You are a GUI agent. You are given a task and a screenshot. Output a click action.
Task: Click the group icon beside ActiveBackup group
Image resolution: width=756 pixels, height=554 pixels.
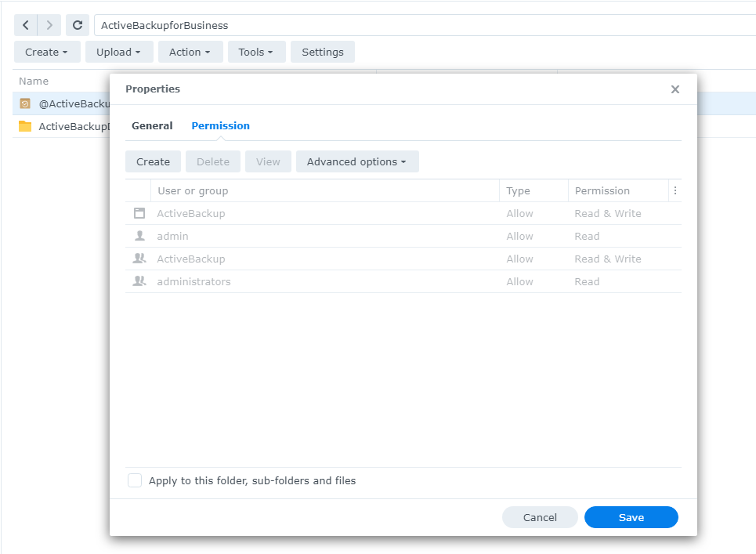[139, 259]
